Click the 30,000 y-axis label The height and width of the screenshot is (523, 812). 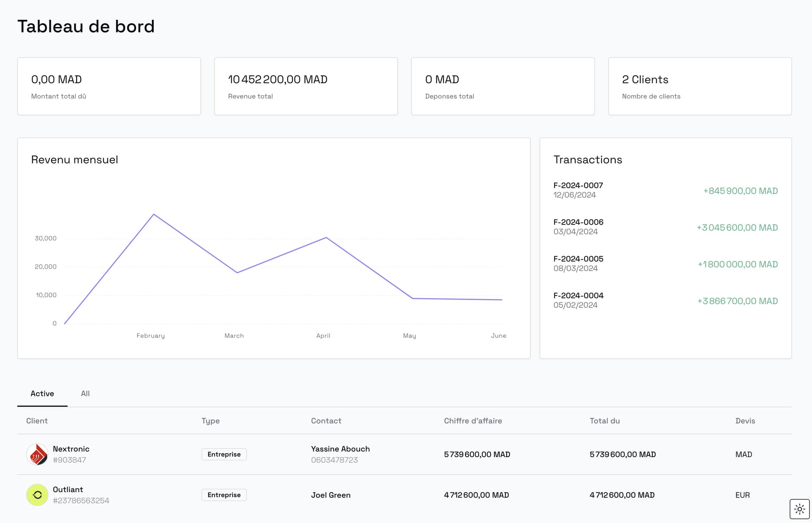(46, 238)
